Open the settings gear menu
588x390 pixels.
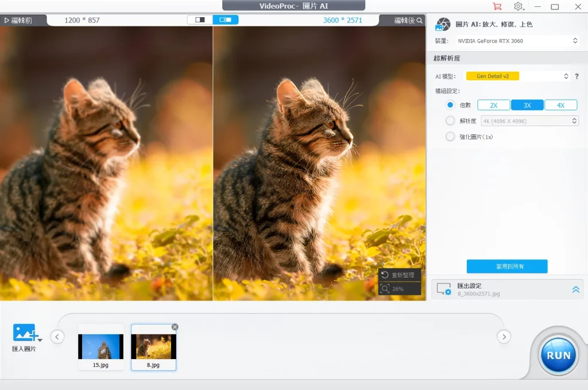tap(518, 6)
